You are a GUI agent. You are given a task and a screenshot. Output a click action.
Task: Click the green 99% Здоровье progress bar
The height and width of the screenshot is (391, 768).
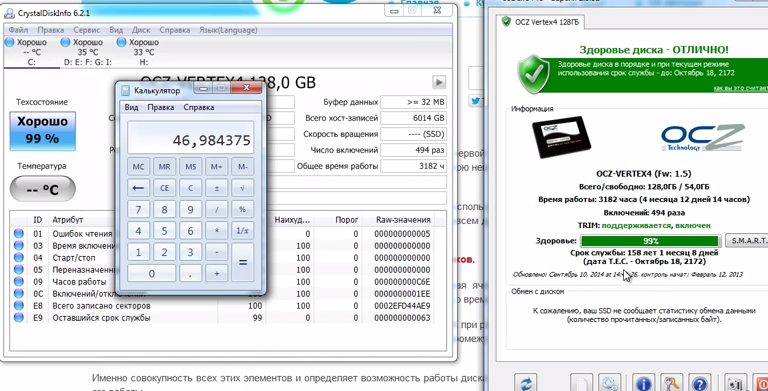click(651, 241)
